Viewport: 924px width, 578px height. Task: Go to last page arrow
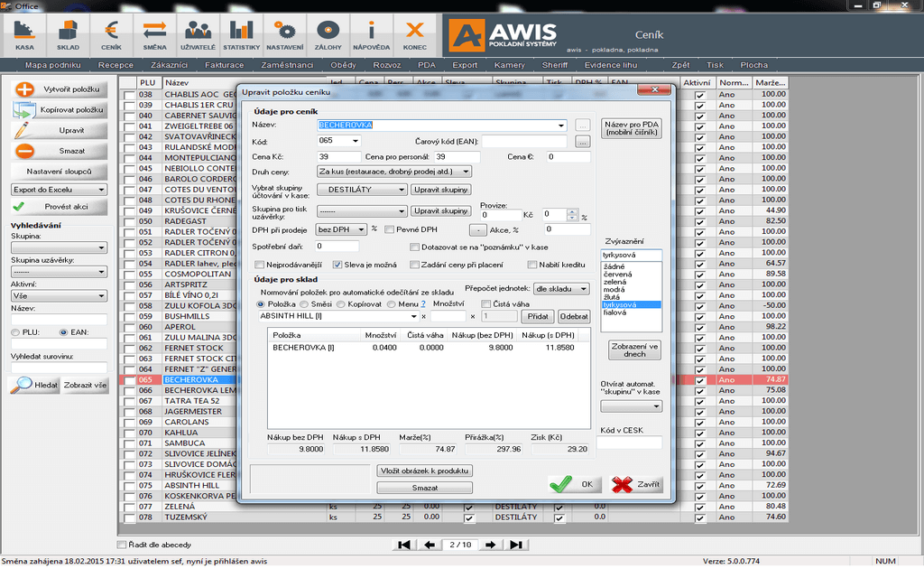[x=516, y=545]
